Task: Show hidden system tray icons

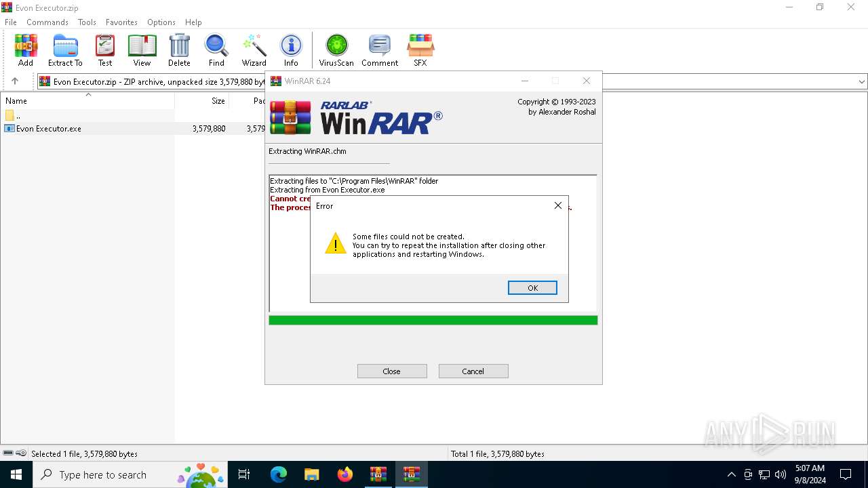Action: (731, 474)
